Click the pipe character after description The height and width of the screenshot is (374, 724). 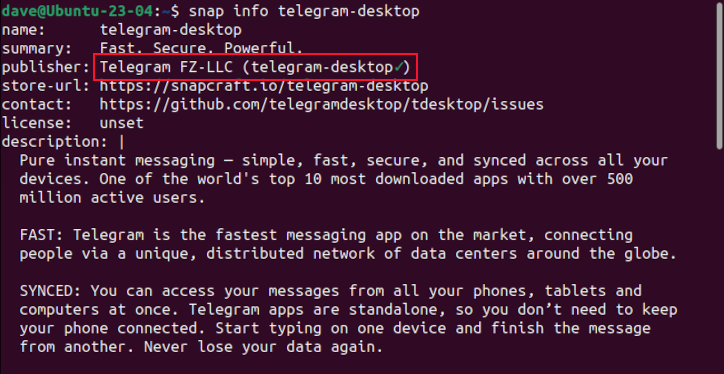coord(121,142)
